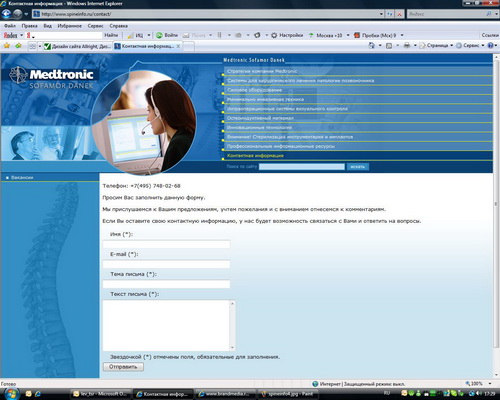Close the Контактная информация tab
This screenshot has width=500, height=400.
[178, 46]
